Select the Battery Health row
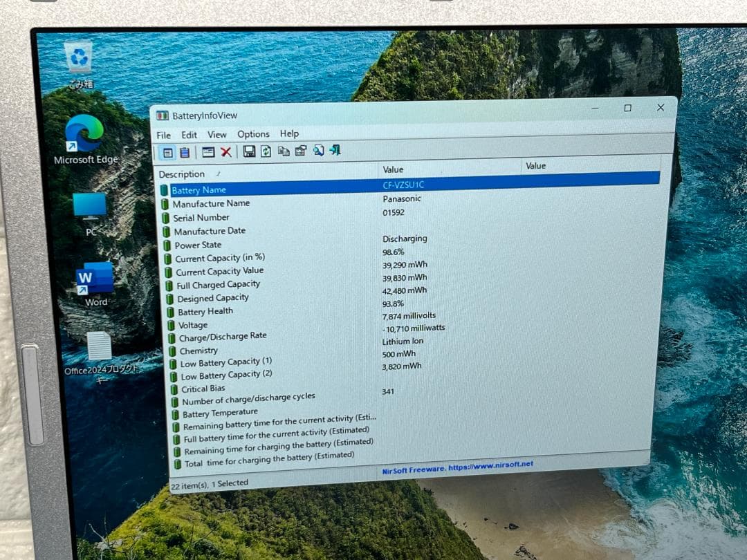This screenshot has height=560, width=747. point(205,312)
